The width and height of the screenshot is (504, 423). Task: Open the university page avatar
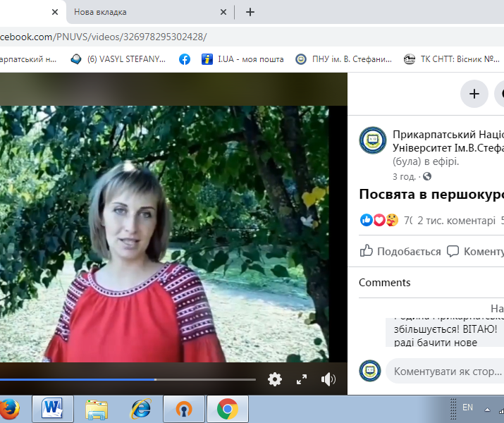[373, 140]
